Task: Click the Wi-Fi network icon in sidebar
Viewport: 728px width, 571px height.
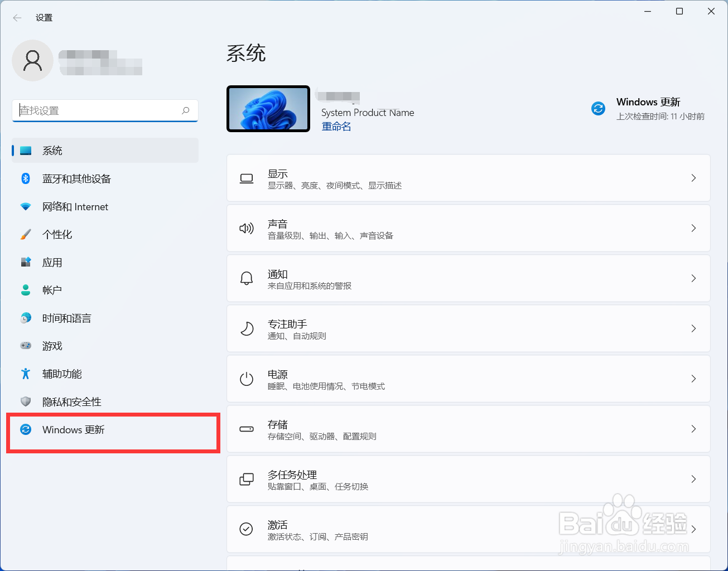Action: click(x=26, y=206)
